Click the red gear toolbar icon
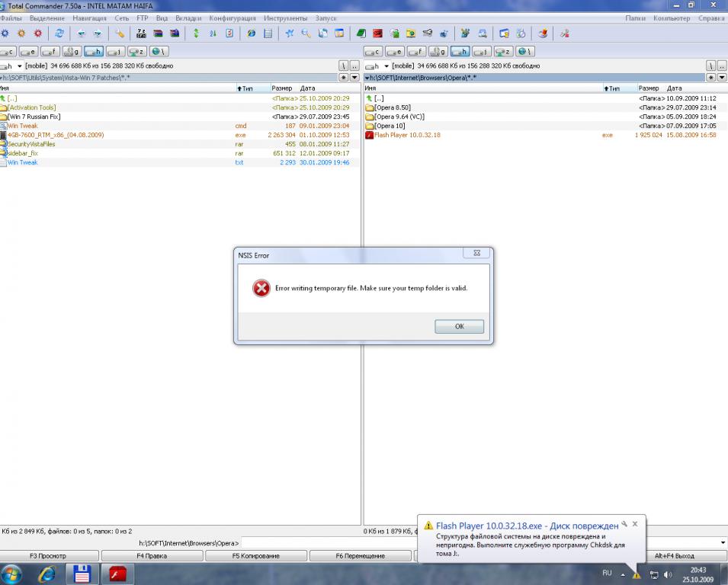The image size is (728, 585). [38, 34]
